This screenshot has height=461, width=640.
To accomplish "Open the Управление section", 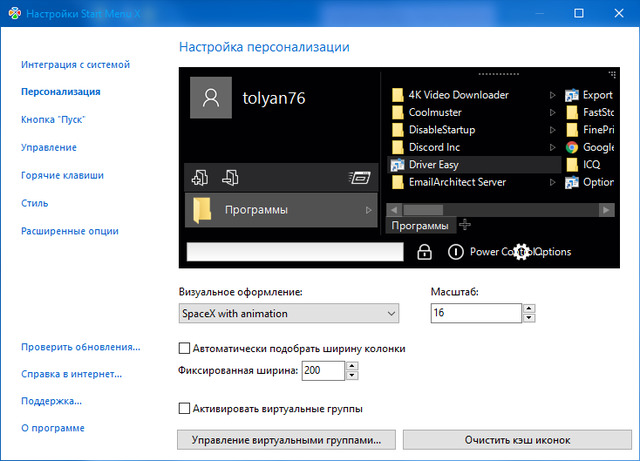I will point(49,147).
